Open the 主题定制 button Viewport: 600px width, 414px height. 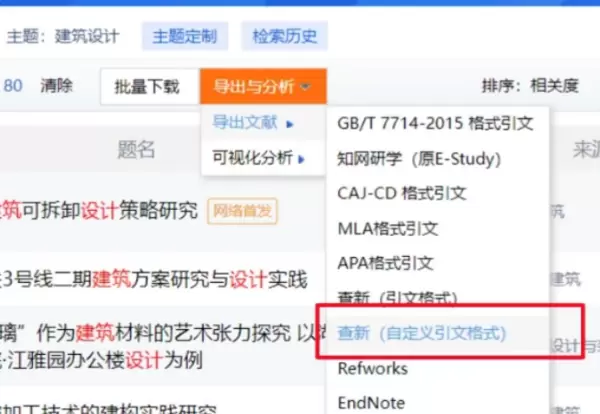[185, 37]
